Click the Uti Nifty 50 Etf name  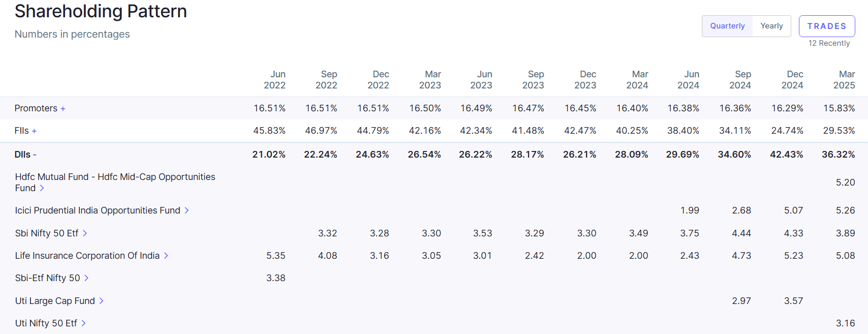coord(46,323)
